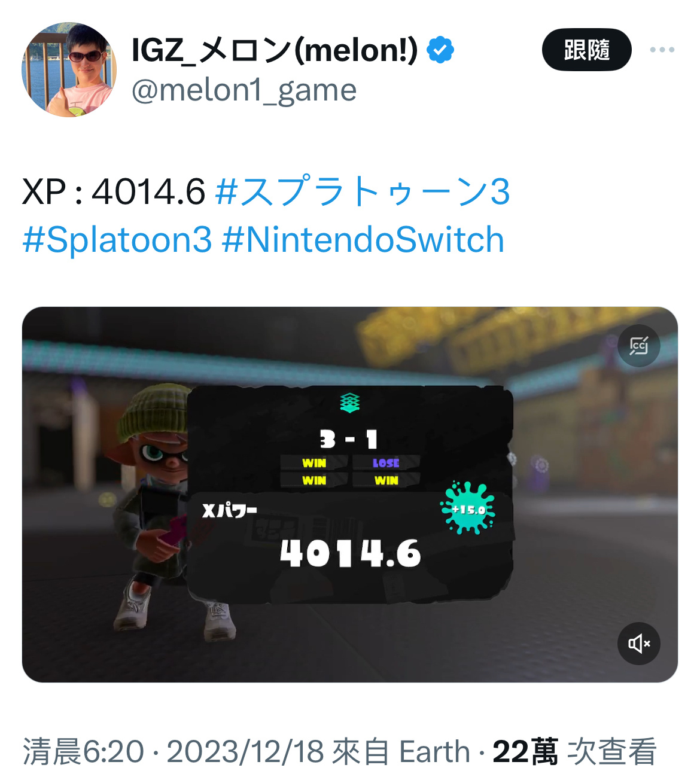This screenshot has width=700, height=780.
Task: Open the three-dot more options menu
Action: [662, 50]
